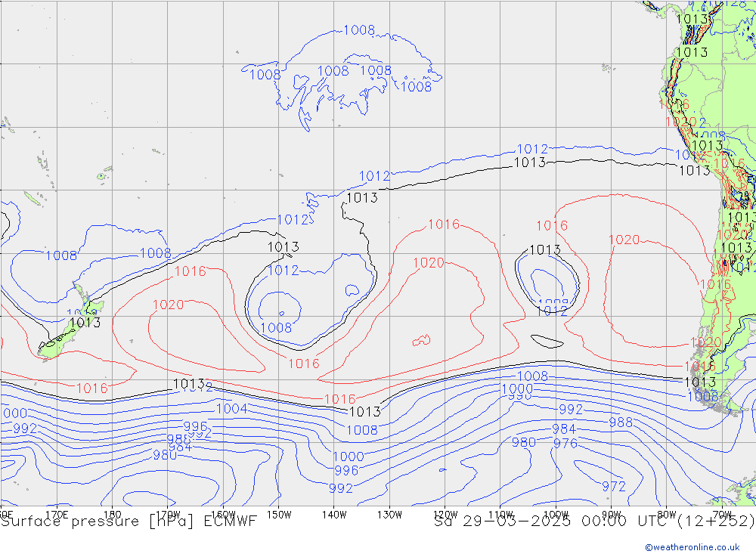Click the 140W longitude label
756x554 pixels.
(334, 515)
